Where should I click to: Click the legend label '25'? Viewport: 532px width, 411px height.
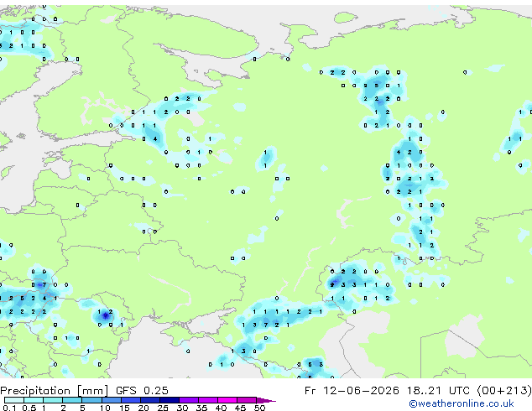click(163, 408)
